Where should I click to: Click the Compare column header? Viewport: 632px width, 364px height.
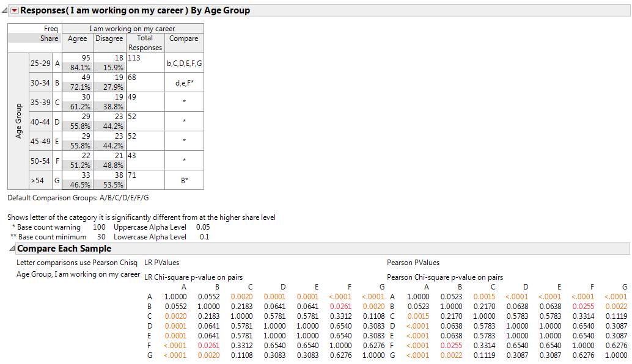[x=183, y=38]
